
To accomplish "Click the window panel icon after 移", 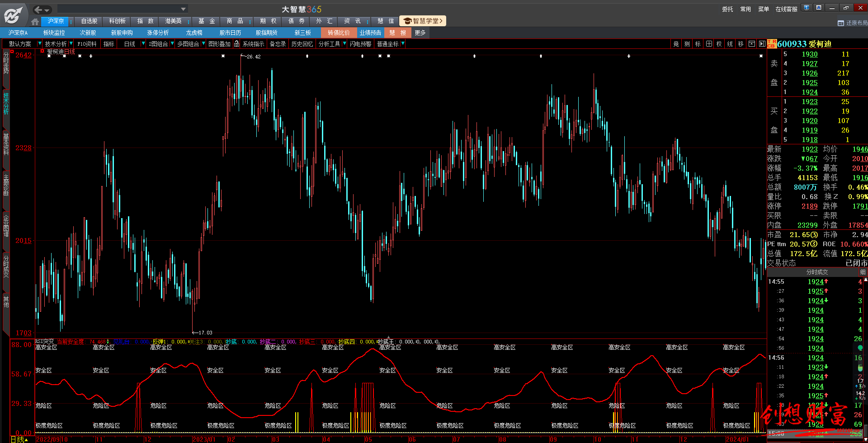I will coord(752,44).
